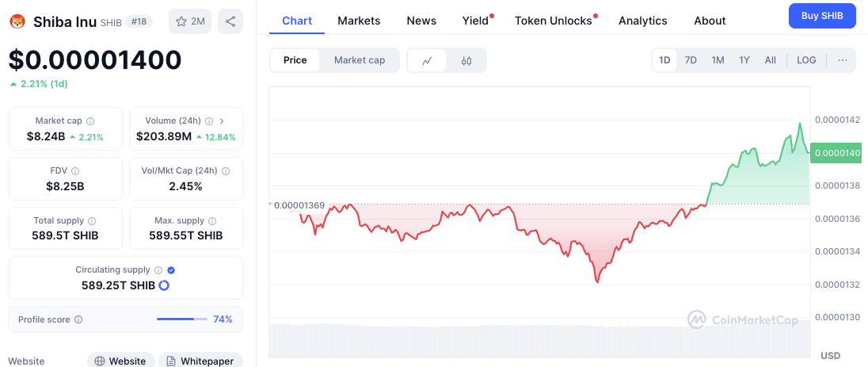Select the 7D time range
This screenshot has width=868, height=367.
(691, 60)
